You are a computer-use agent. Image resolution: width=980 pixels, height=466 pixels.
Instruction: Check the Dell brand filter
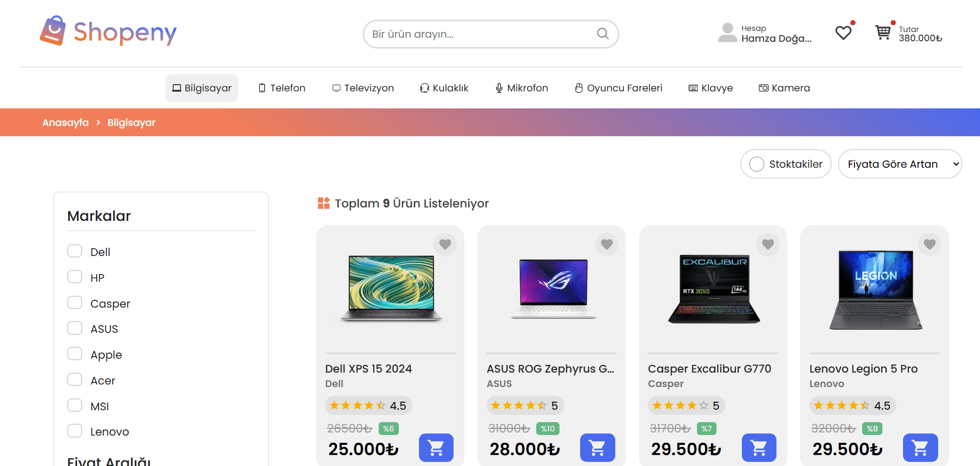[x=75, y=251]
